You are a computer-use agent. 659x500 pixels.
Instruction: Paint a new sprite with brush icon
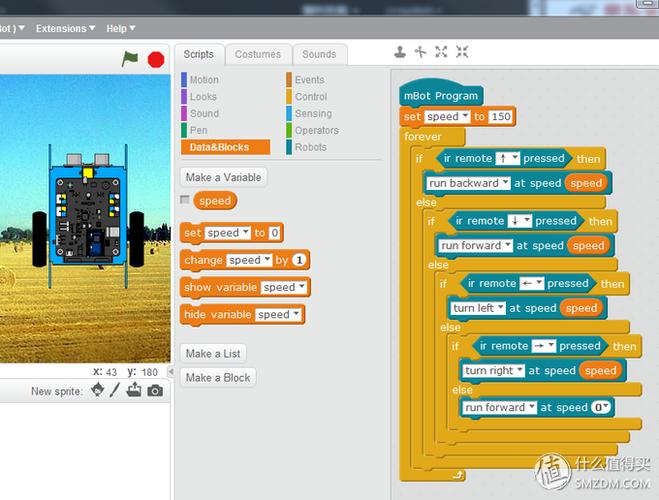115,390
